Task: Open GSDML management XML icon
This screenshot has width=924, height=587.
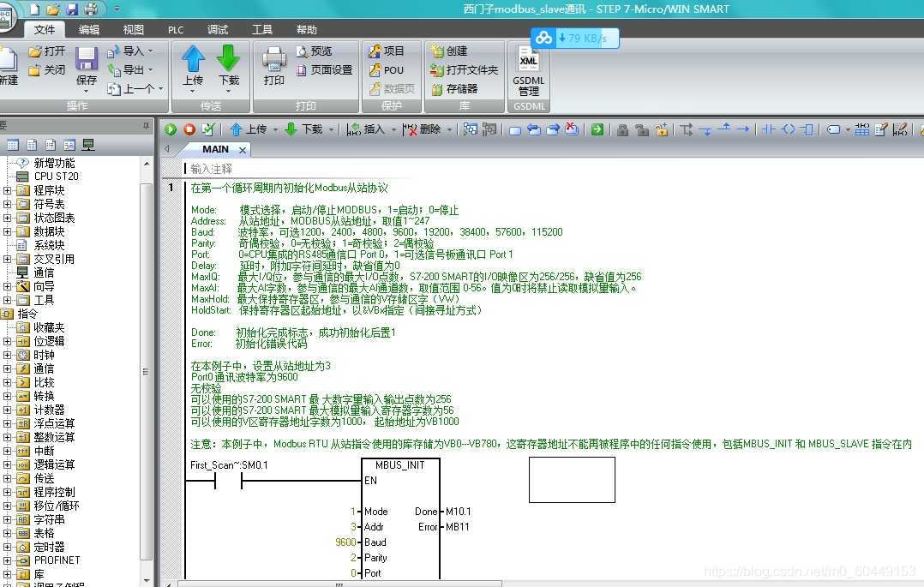Action: tap(529, 59)
